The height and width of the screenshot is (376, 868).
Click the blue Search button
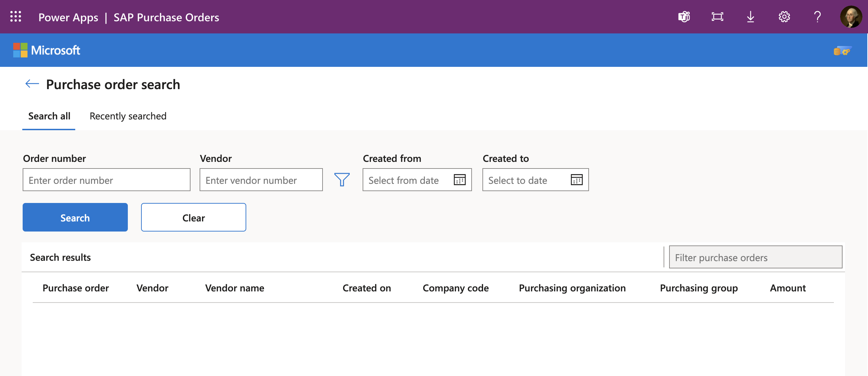(75, 217)
